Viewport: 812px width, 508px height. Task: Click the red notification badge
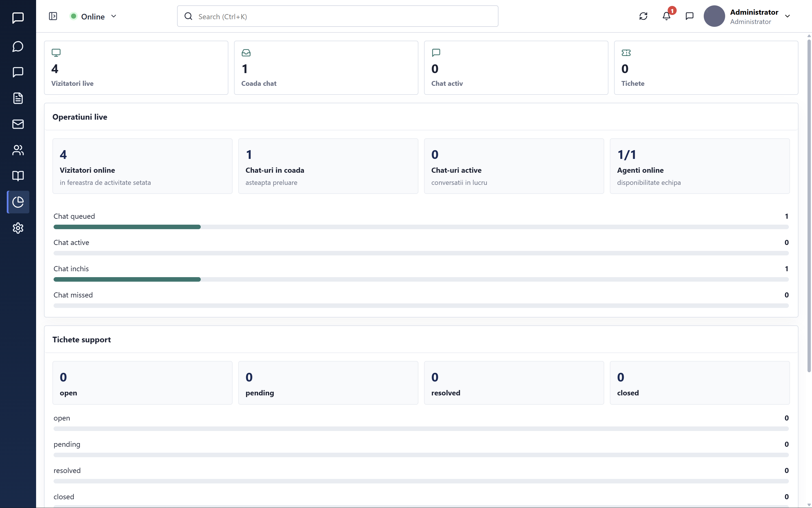point(672,11)
